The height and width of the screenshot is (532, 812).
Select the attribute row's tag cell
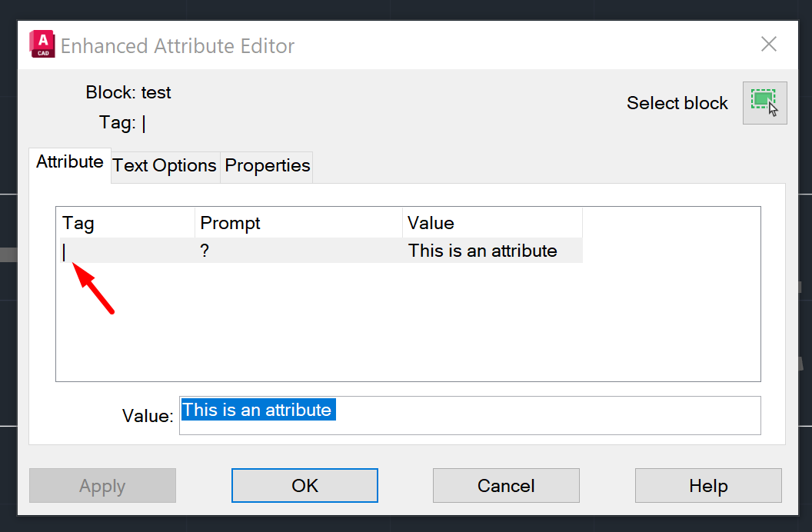pos(127,251)
